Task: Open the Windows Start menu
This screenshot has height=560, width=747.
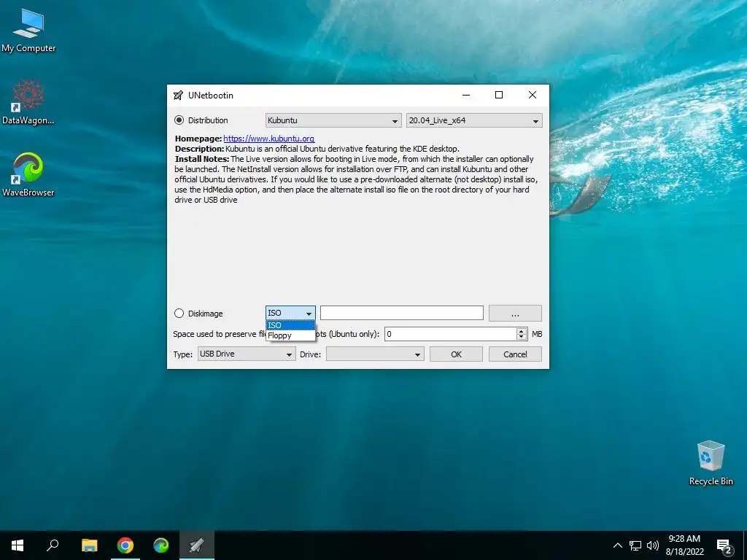Action: (18, 545)
